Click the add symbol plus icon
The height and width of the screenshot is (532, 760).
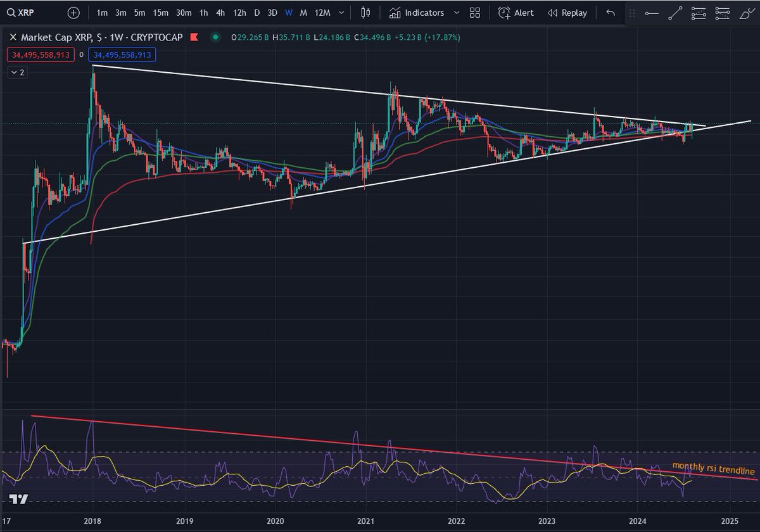click(73, 13)
